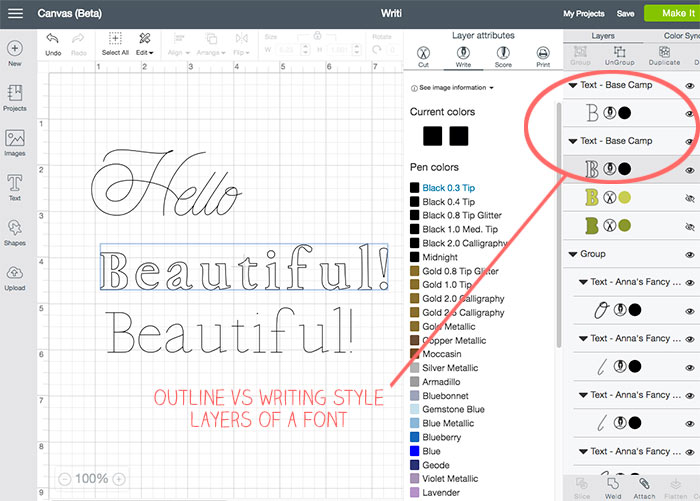Open the Projects panel
The image size is (700, 501).
[x=15, y=98]
